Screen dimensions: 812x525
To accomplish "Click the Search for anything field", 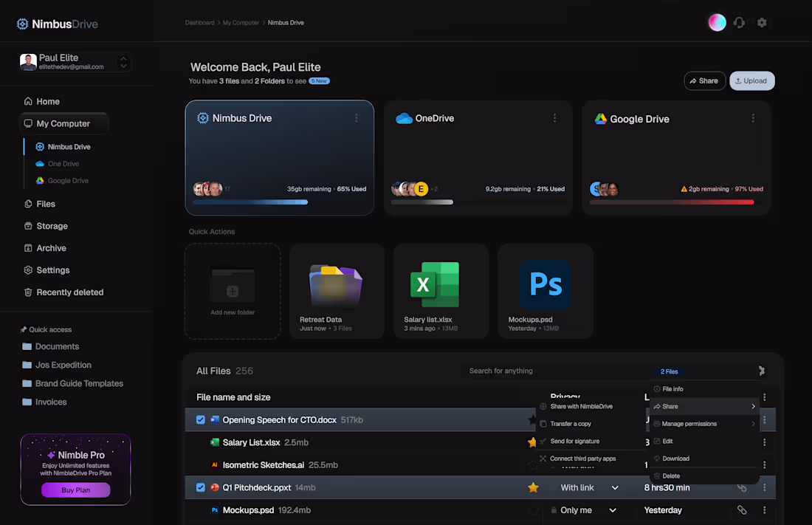I will [x=554, y=371].
